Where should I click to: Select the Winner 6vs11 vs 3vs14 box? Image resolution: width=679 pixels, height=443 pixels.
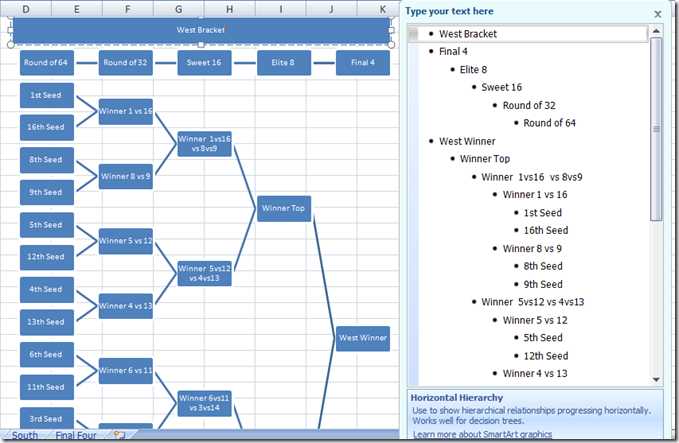coord(204,403)
